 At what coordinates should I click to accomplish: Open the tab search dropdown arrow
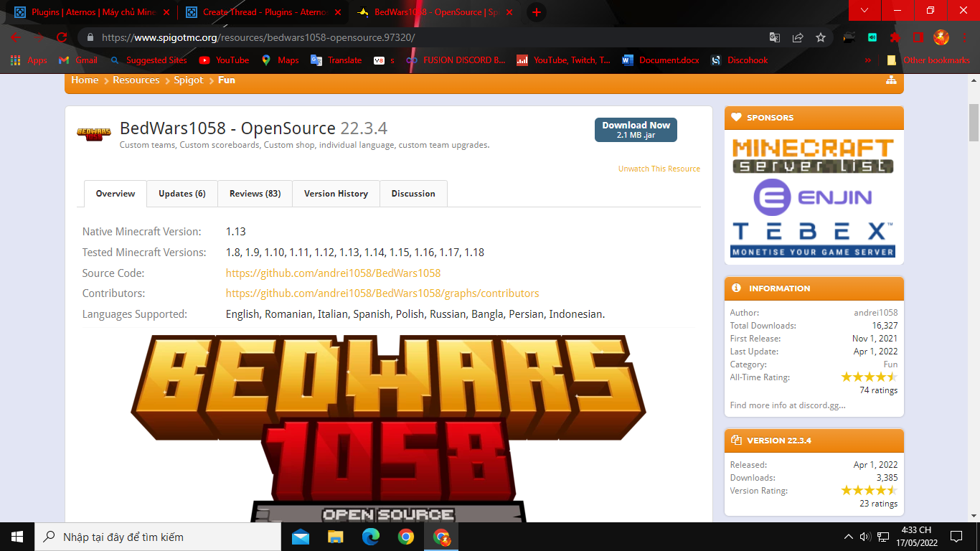pyautogui.click(x=865, y=10)
